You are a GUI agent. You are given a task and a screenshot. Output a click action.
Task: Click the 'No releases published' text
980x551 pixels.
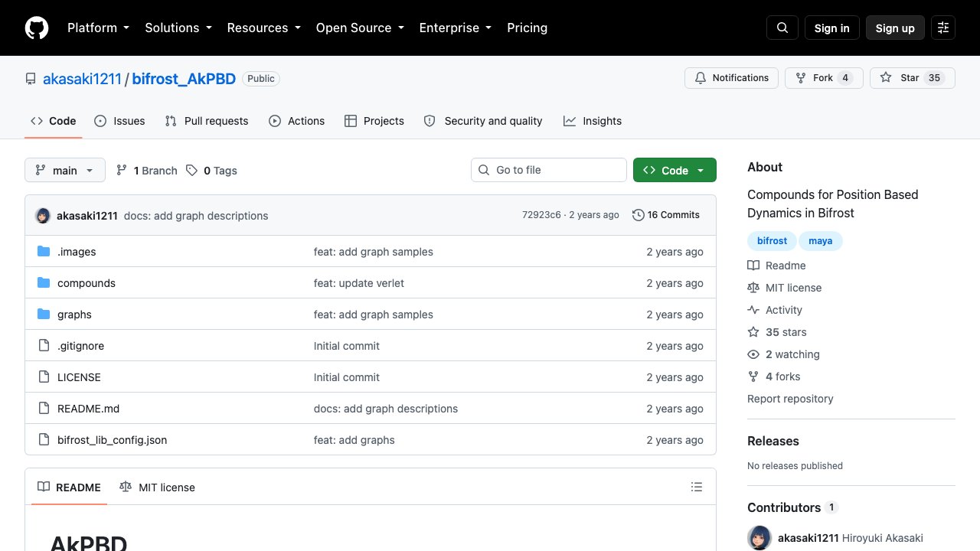(795, 465)
